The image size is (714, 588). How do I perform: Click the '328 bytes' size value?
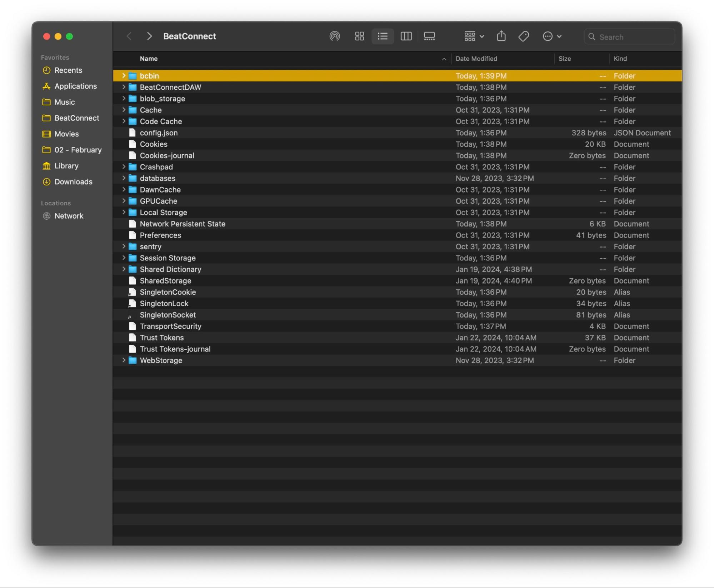pos(589,133)
